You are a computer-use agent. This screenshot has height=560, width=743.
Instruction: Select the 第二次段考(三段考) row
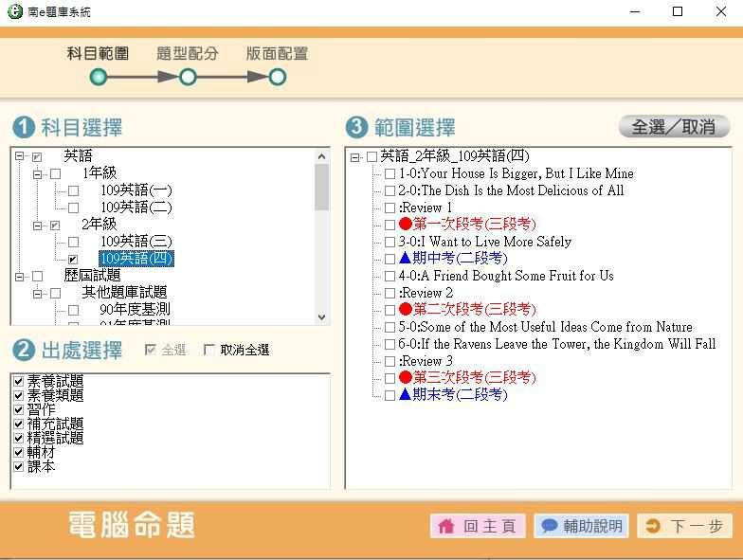(x=467, y=309)
